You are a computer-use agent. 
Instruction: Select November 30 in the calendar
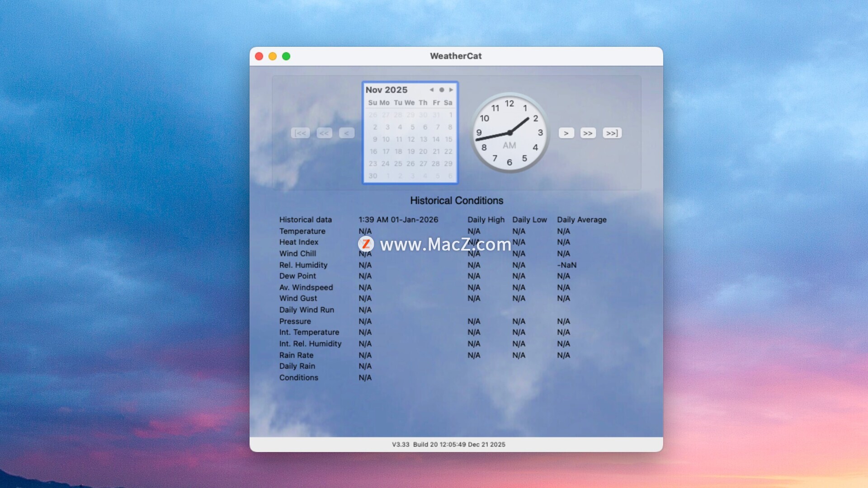tap(373, 176)
